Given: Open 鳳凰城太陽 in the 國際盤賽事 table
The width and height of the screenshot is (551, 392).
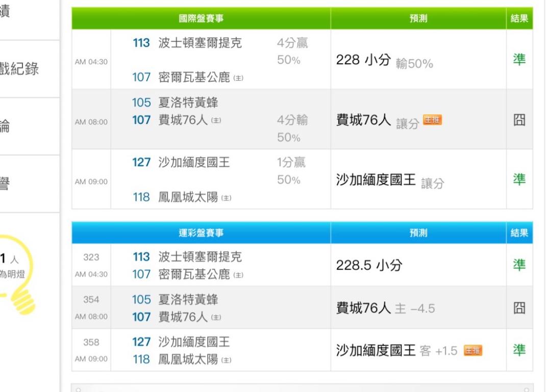Looking at the screenshot, I should point(188,197).
